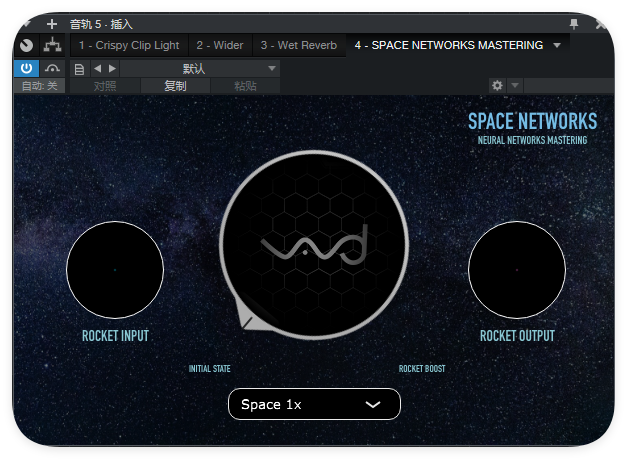627x459 pixels.
Task: Open the 默认 preset dropdown
Action: coord(200,69)
